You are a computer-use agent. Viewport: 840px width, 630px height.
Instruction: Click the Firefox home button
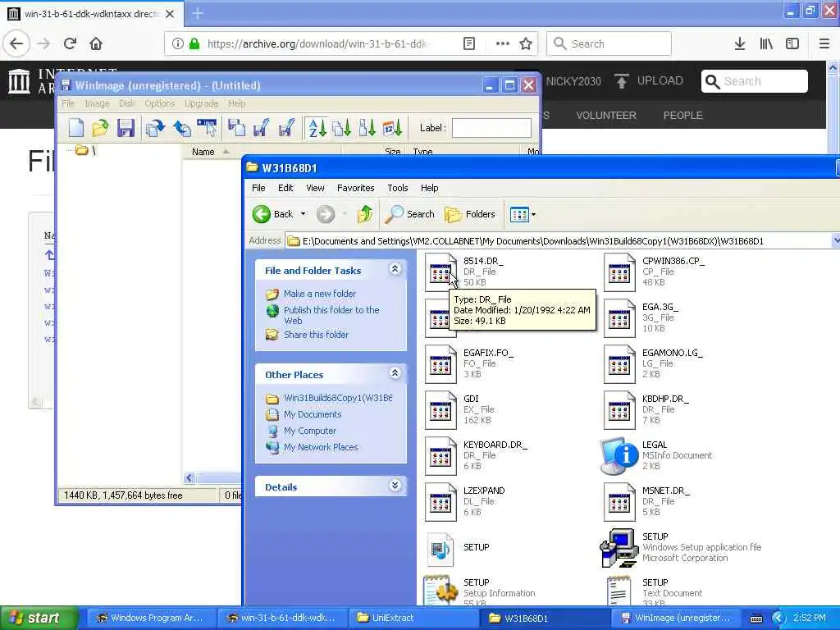coord(96,43)
